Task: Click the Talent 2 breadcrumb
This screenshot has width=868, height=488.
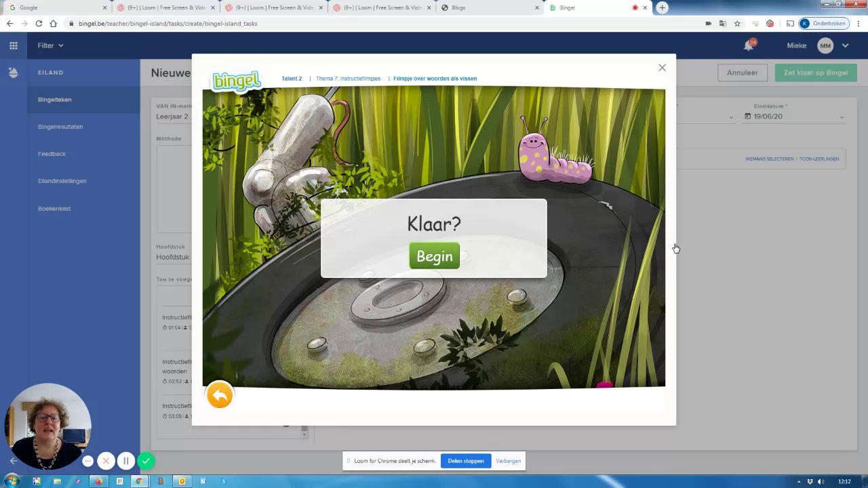Action: (x=292, y=79)
